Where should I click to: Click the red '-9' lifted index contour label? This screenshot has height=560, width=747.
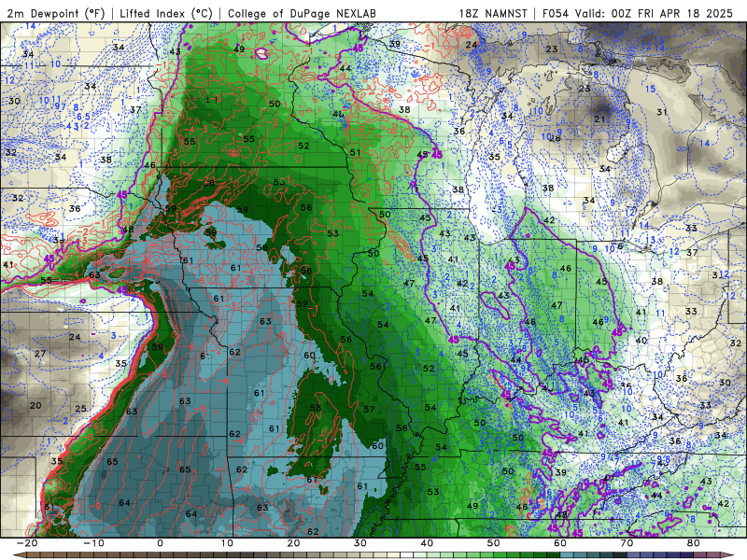95,506
